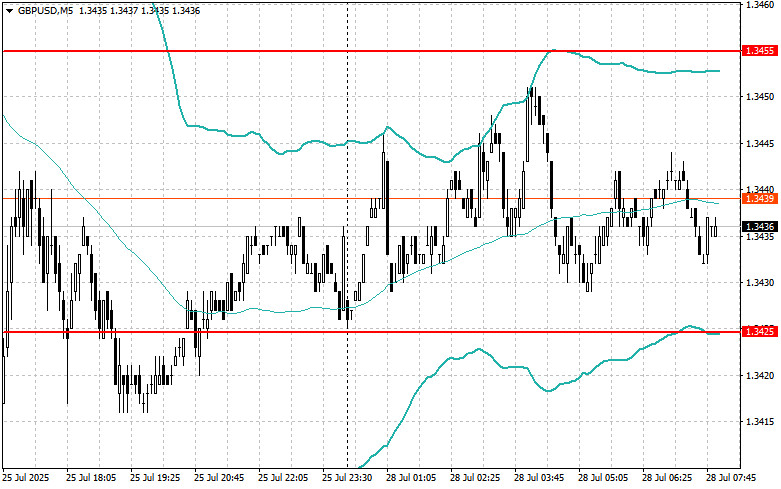Click the 28 Jul 07:45 time label
The height and width of the screenshot is (489, 781).
pyautogui.click(x=731, y=478)
